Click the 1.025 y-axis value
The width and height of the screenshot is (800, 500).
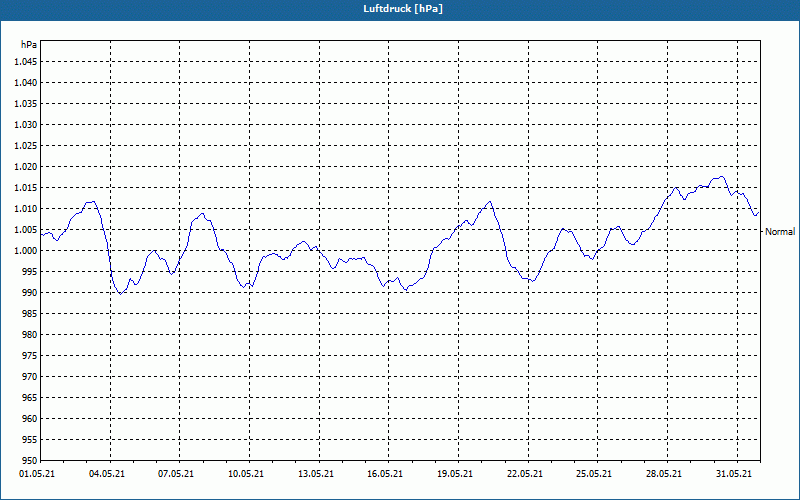(x=26, y=145)
